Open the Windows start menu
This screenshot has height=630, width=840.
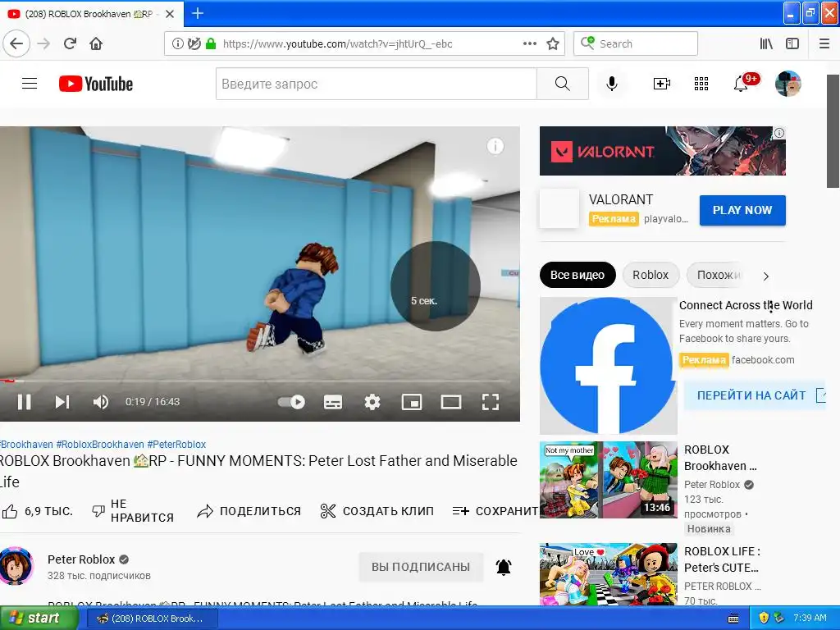pyautogui.click(x=39, y=619)
